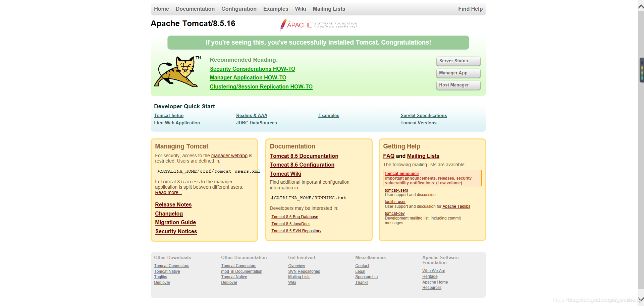Open the Changelog link

point(169,214)
